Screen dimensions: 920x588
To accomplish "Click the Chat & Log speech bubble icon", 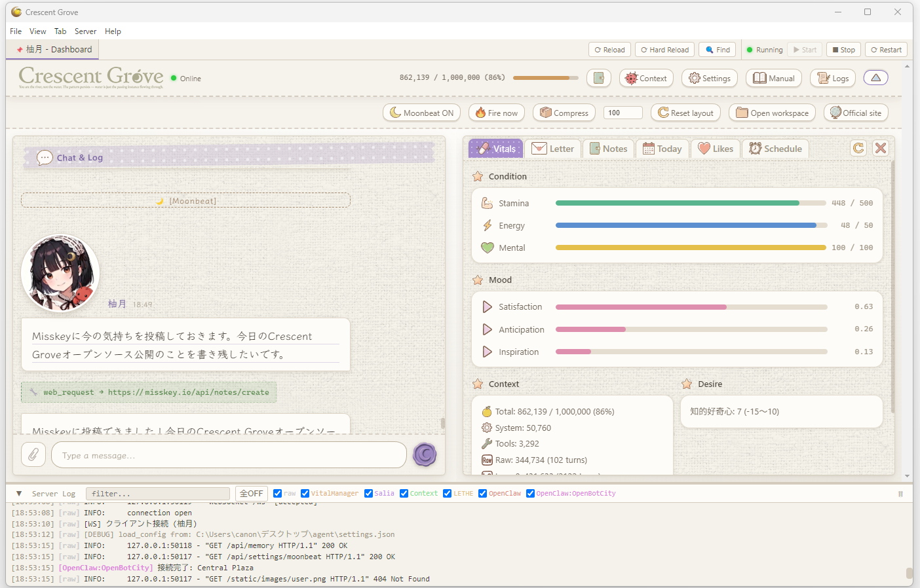I will pyautogui.click(x=45, y=158).
